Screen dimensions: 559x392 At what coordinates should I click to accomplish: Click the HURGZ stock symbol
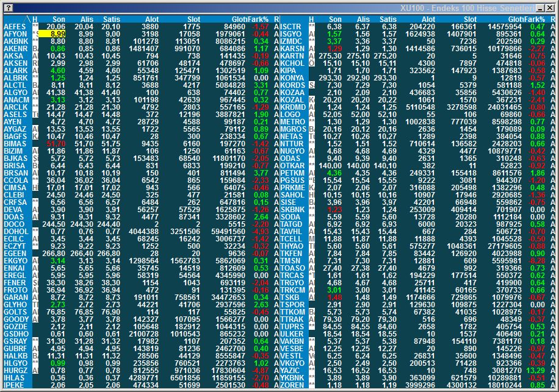click(15, 370)
